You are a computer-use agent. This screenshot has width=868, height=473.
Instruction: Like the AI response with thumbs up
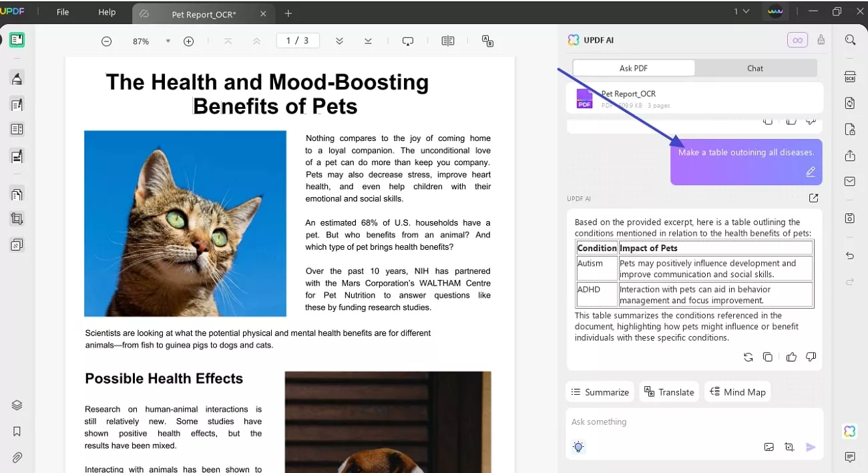(791, 357)
